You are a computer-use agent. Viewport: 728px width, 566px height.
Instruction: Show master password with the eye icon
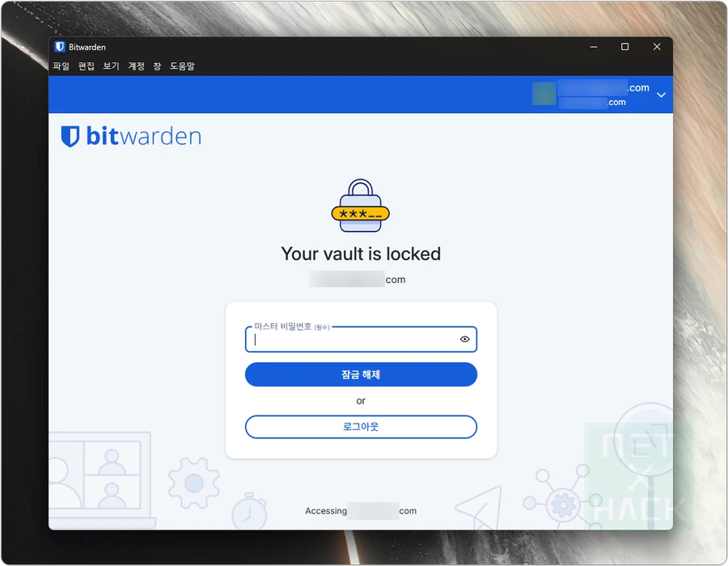click(464, 339)
